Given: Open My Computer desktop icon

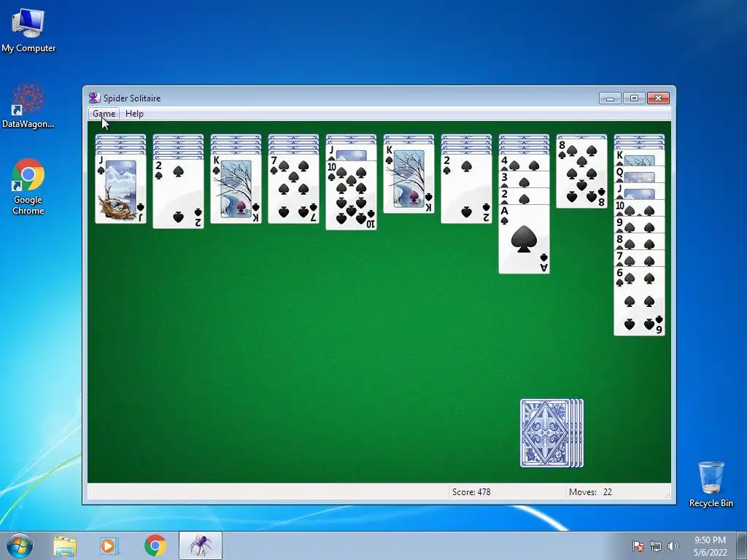Looking at the screenshot, I should 28,31.
